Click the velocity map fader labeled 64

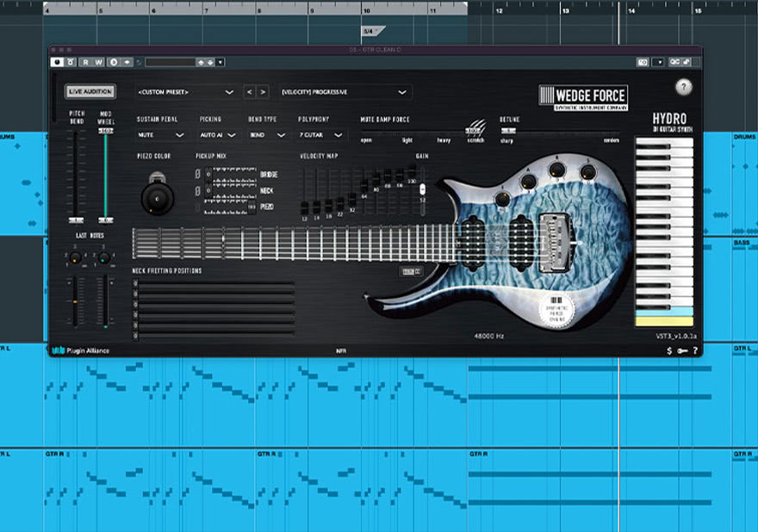tap(364, 186)
